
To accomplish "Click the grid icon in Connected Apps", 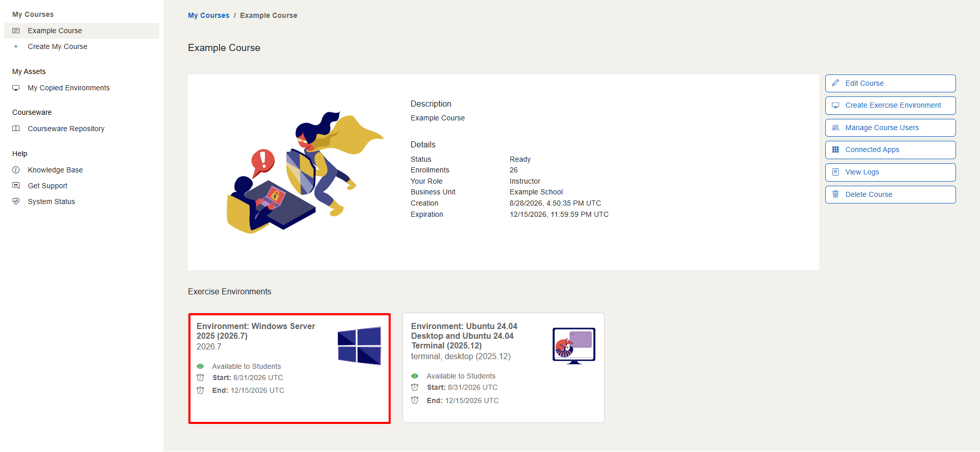I will pos(835,149).
